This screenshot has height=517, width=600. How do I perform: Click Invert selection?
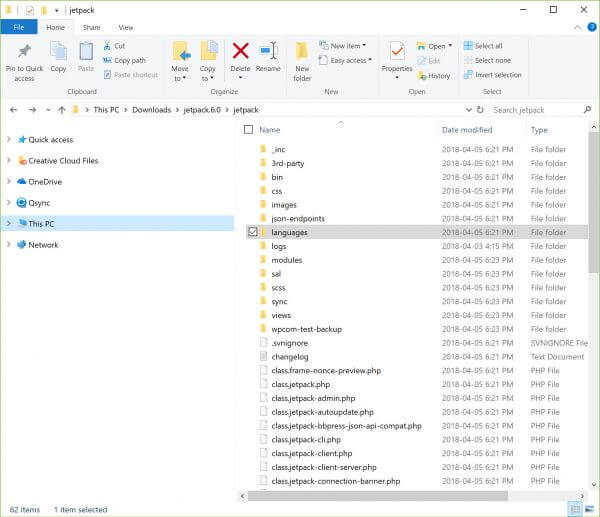[x=493, y=75]
